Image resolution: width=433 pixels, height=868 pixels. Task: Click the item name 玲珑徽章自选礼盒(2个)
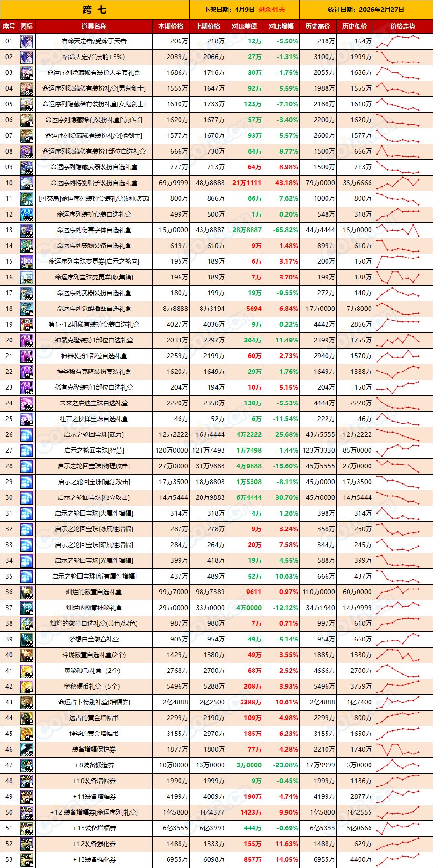(x=94, y=655)
